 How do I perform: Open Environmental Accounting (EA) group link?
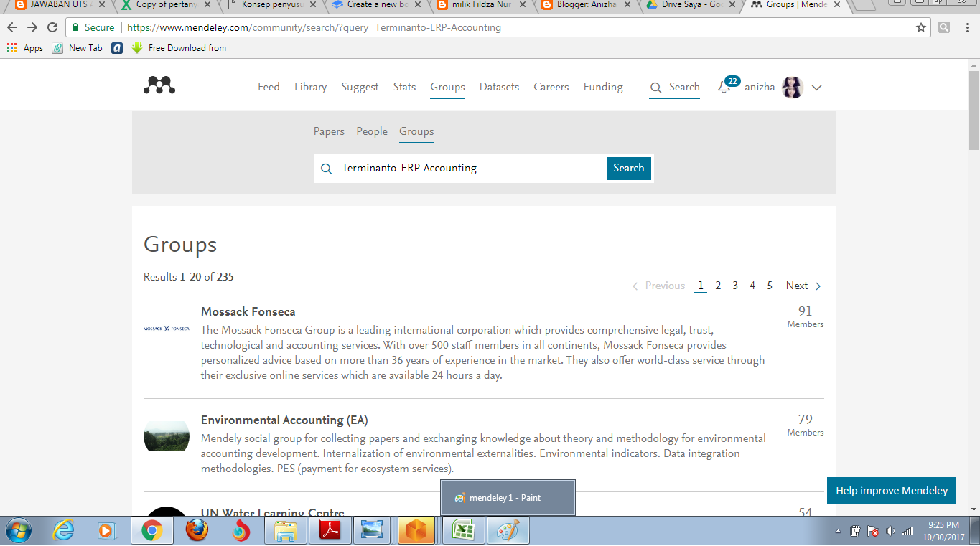point(284,420)
